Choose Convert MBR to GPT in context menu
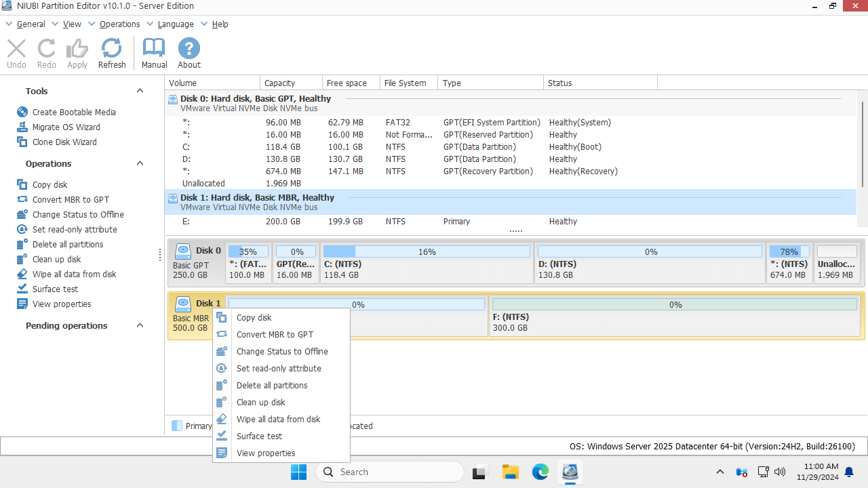This screenshot has height=488, width=868. 275,335
